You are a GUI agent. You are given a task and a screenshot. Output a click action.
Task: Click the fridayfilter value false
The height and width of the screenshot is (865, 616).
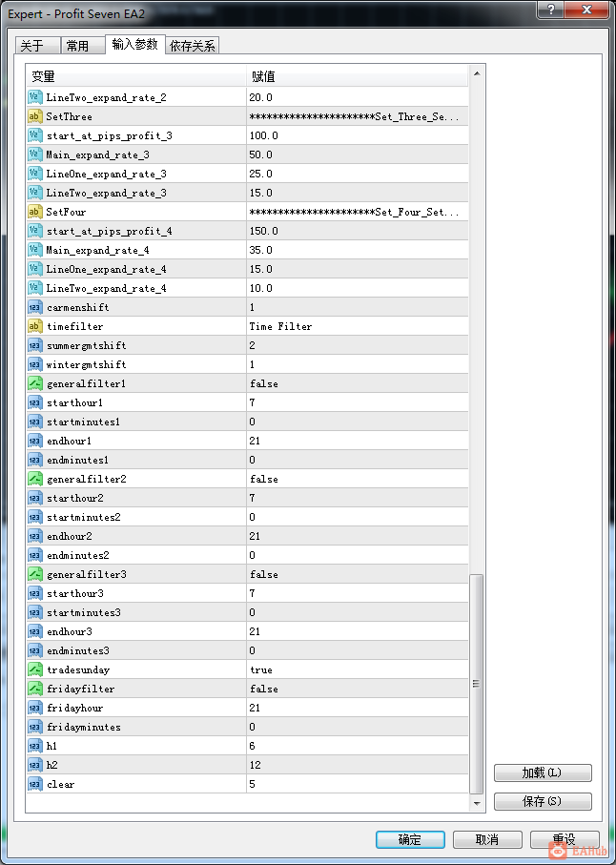coord(264,689)
